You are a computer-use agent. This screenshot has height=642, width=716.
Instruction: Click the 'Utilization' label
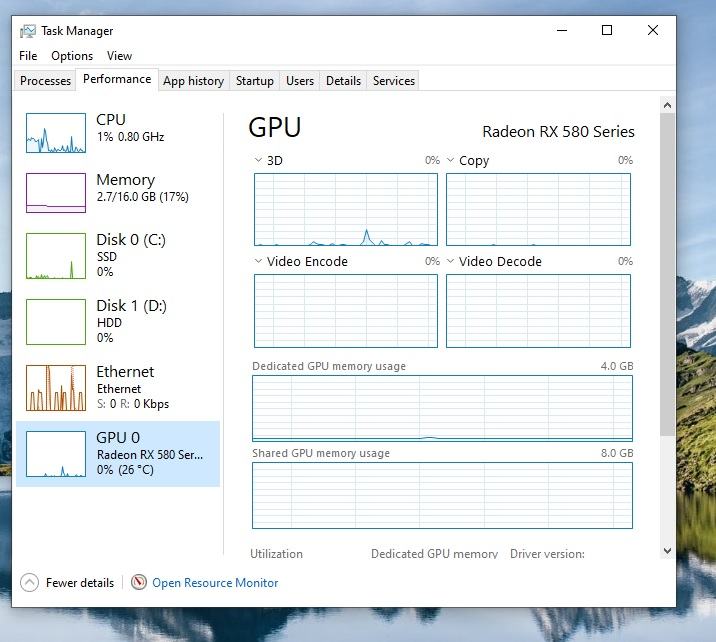pyautogui.click(x=276, y=554)
